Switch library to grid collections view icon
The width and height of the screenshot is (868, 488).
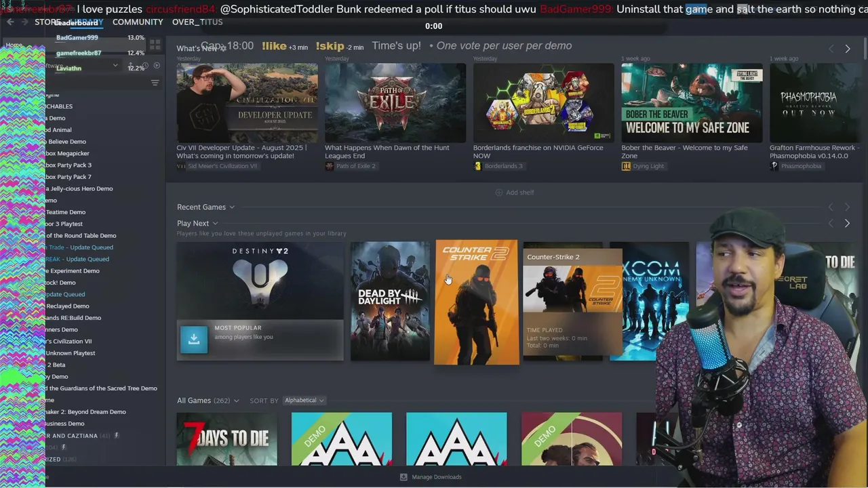pyautogui.click(x=155, y=45)
